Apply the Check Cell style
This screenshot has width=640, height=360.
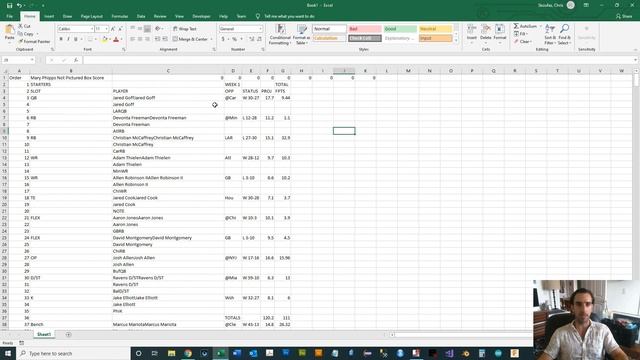364,38
